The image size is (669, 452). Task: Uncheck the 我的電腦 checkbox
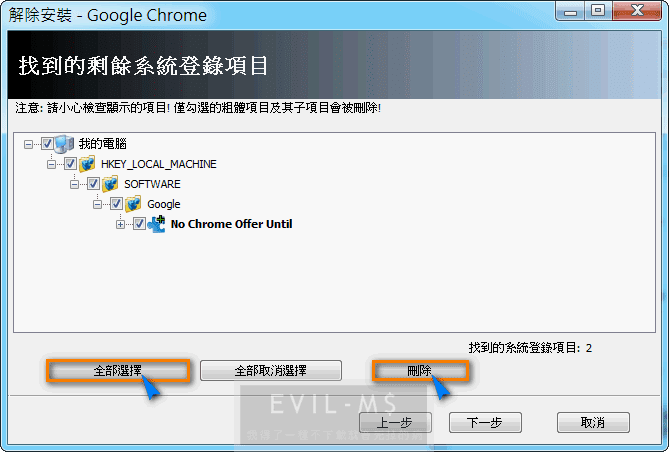47,144
